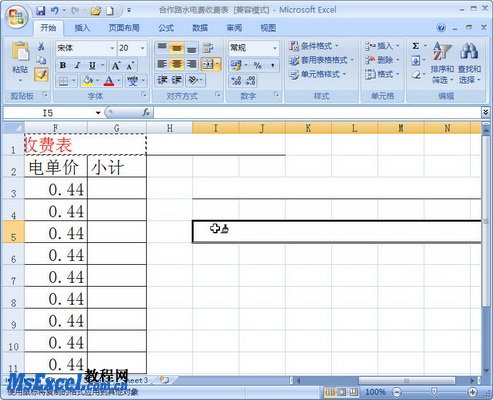
Task: Click the Office button orb
Action: coord(16,16)
